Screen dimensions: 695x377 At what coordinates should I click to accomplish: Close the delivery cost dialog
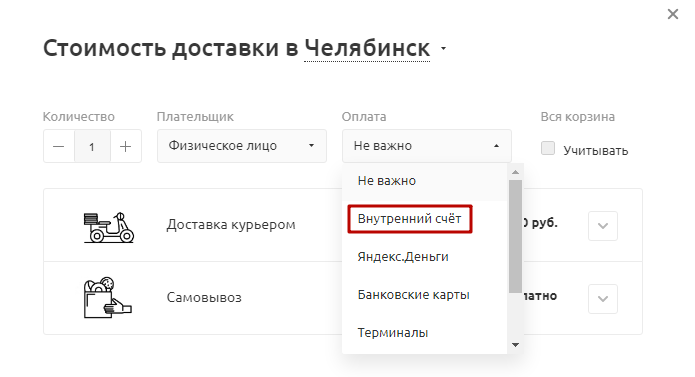[673, 14]
